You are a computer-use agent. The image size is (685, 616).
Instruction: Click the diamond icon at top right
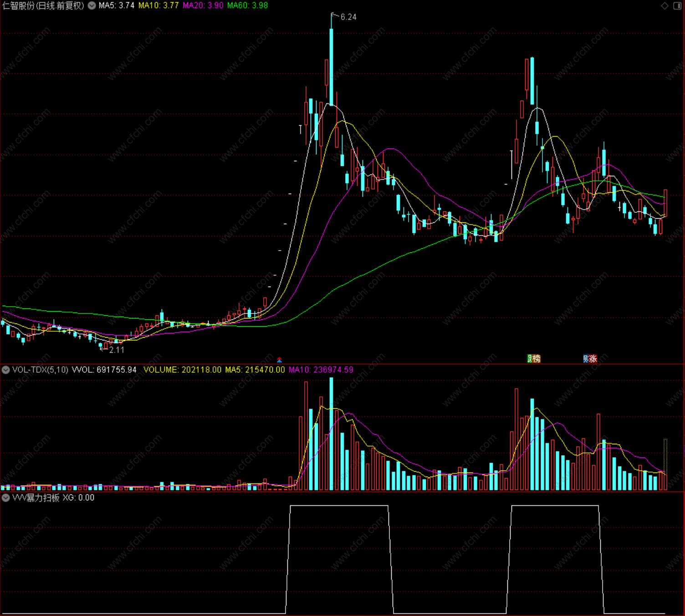[665, 5]
